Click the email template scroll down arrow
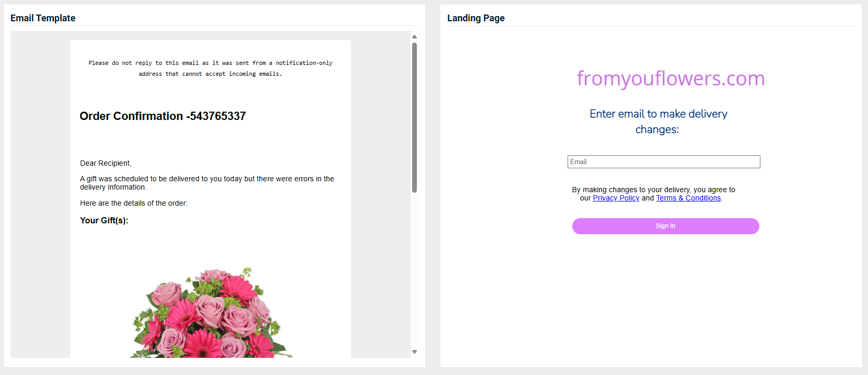Screen dimensions: 868x375 (x=414, y=352)
